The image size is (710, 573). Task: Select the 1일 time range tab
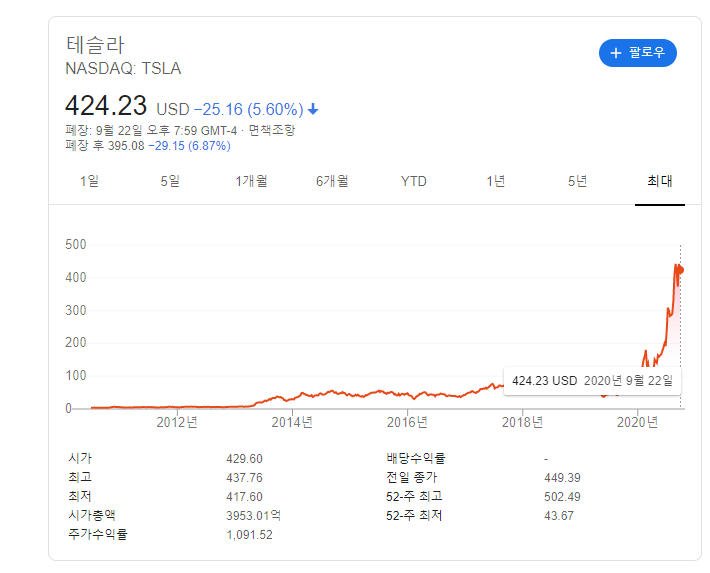(89, 181)
